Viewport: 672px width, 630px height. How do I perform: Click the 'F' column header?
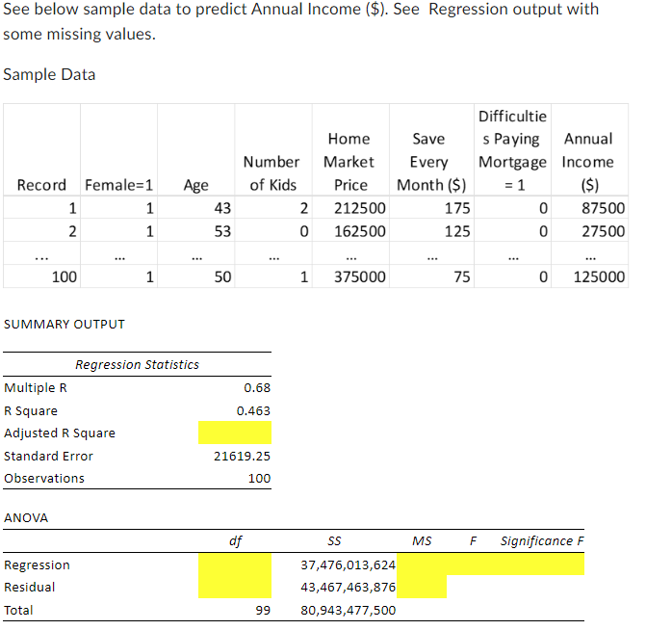click(x=473, y=541)
